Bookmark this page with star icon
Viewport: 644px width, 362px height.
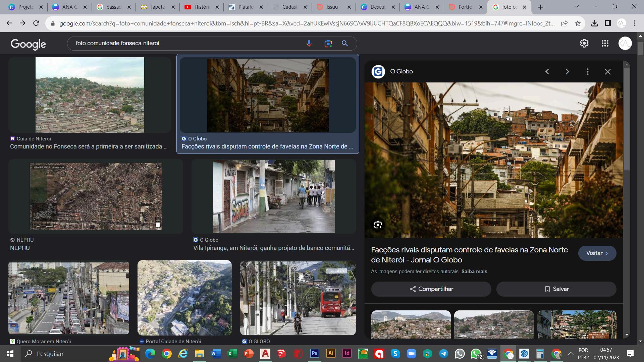tap(578, 23)
